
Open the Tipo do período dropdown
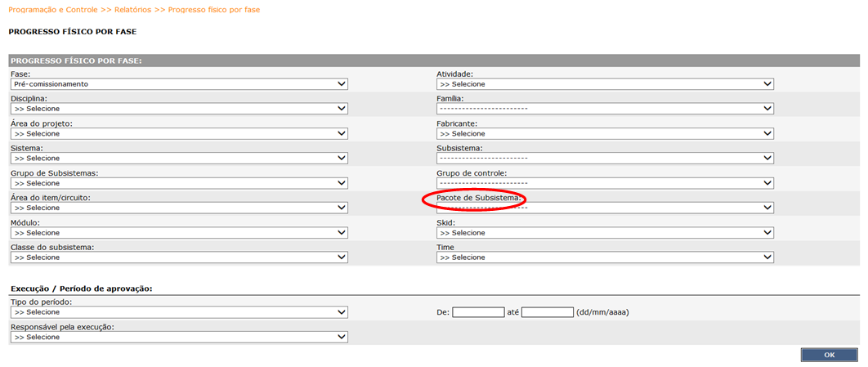(x=179, y=312)
